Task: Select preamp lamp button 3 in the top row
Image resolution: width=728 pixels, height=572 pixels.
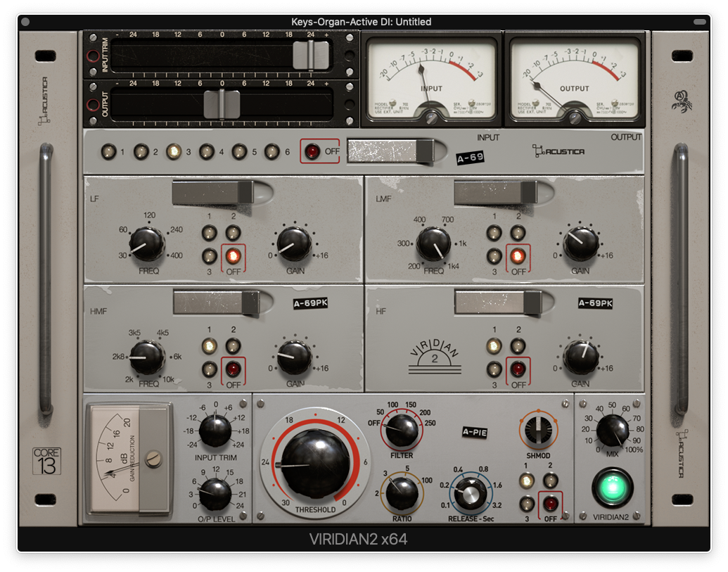Action: click(x=174, y=151)
